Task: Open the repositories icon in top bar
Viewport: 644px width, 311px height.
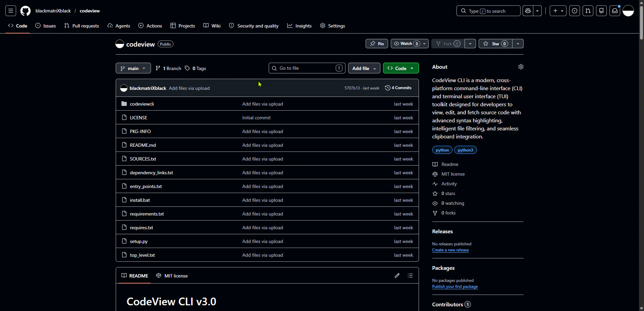Action: (601, 11)
